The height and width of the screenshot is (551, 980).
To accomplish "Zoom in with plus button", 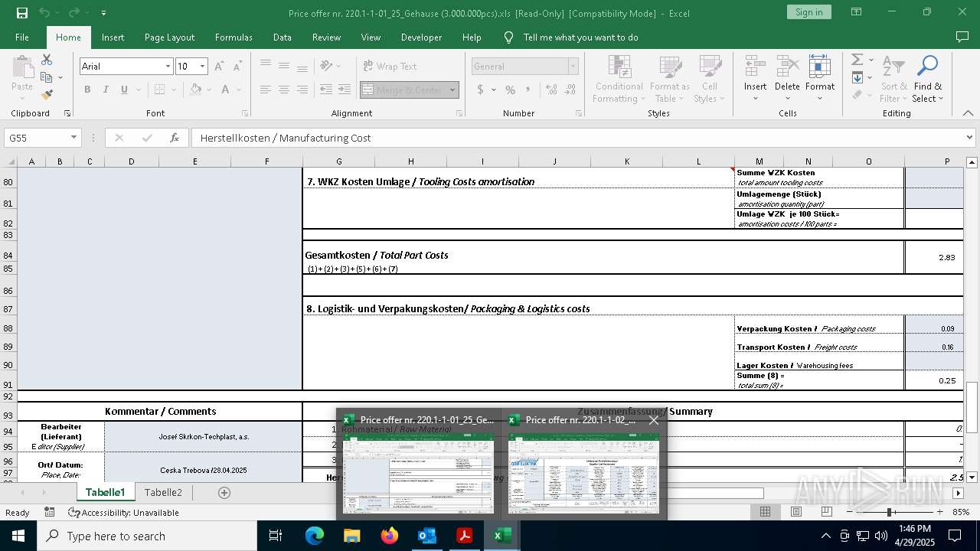I will pyautogui.click(x=939, y=512).
